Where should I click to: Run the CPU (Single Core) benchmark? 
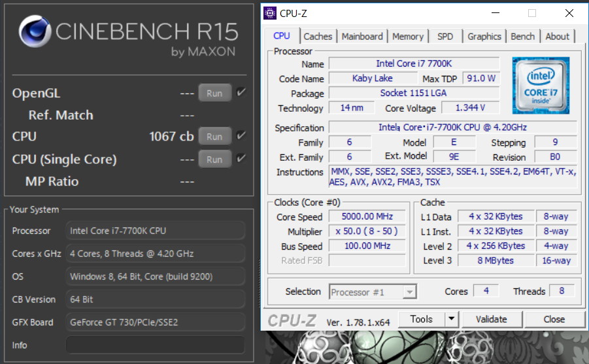tap(214, 159)
